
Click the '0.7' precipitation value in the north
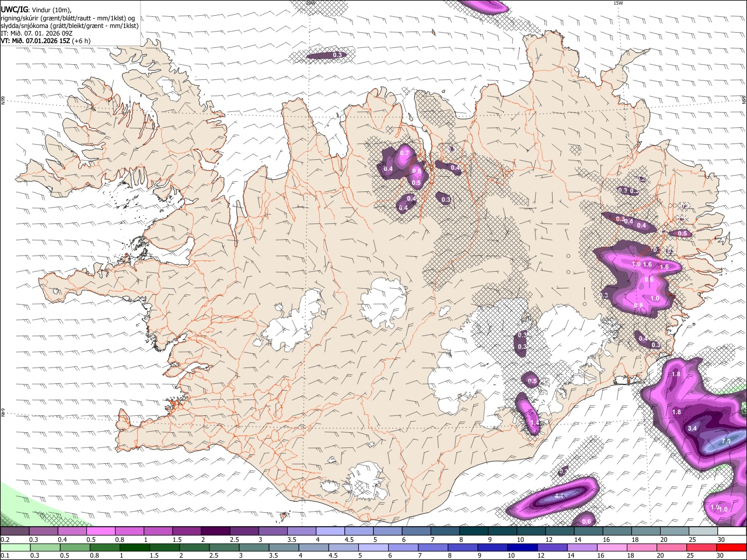(404, 153)
